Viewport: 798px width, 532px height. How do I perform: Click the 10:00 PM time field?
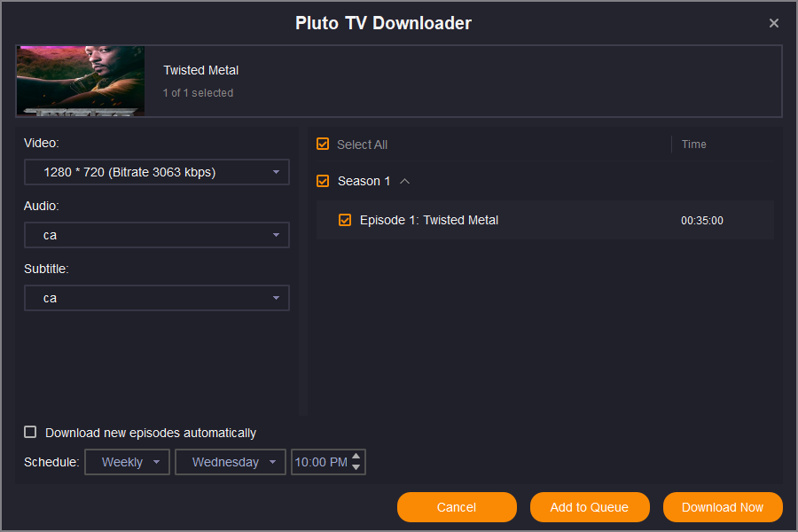click(320, 462)
